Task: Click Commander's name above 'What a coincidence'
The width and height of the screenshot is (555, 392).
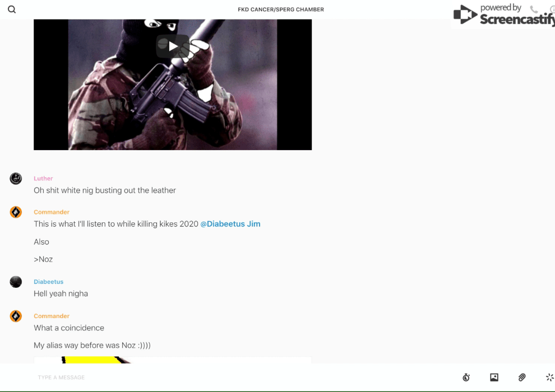Action: 52,316
